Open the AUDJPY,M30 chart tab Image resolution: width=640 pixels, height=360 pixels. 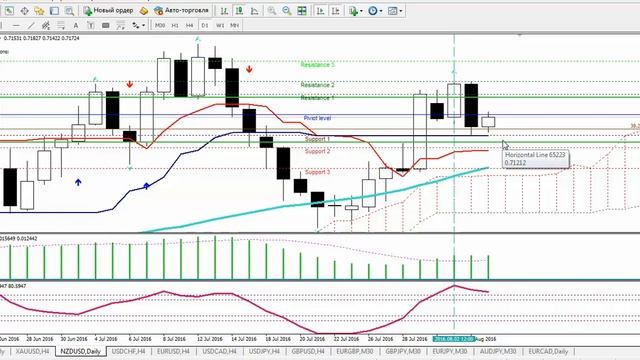498,351
